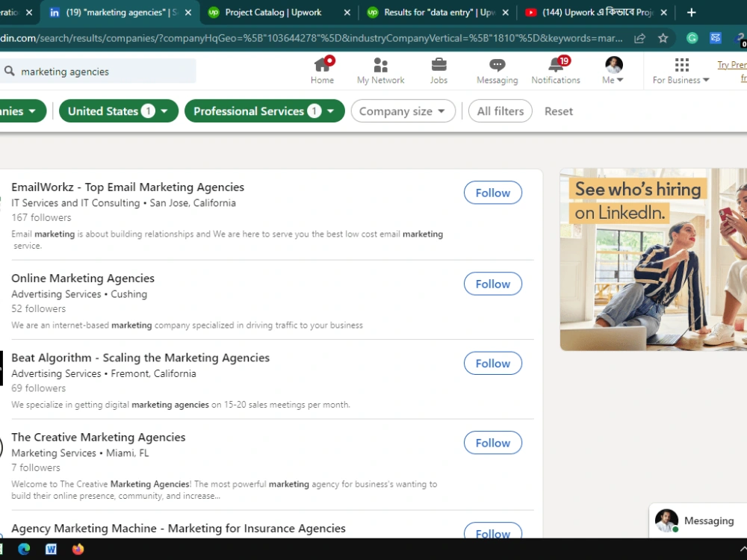This screenshot has width=747, height=560.
Task: Open All filters panel
Action: point(500,111)
